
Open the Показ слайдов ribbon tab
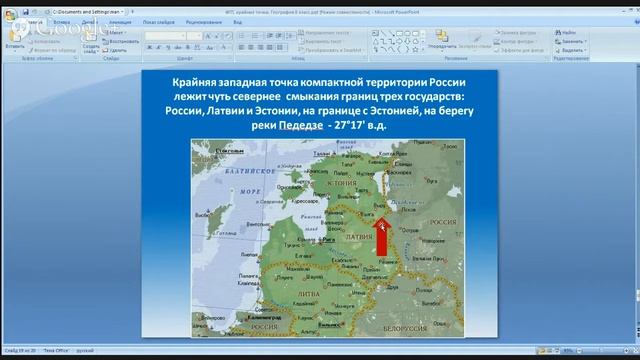coord(158,22)
